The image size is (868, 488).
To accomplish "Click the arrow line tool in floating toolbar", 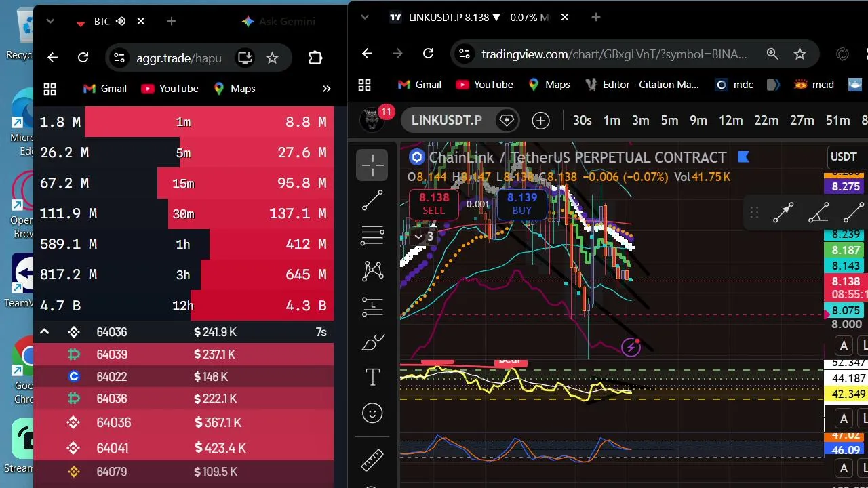I will (783, 213).
